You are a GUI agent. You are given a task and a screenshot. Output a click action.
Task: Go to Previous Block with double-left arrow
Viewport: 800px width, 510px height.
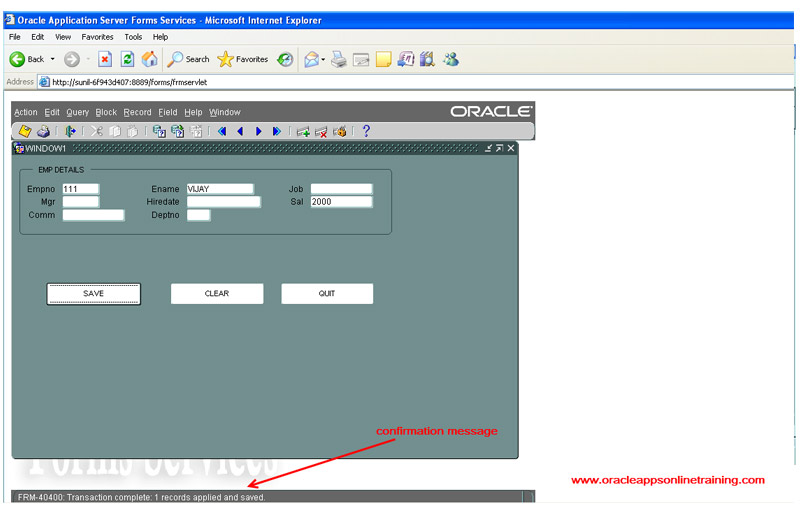click(222, 132)
